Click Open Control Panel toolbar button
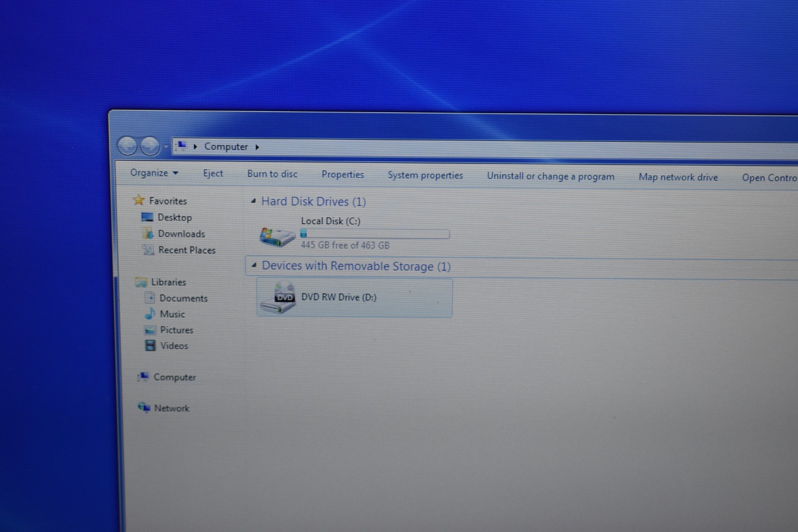 click(x=770, y=178)
